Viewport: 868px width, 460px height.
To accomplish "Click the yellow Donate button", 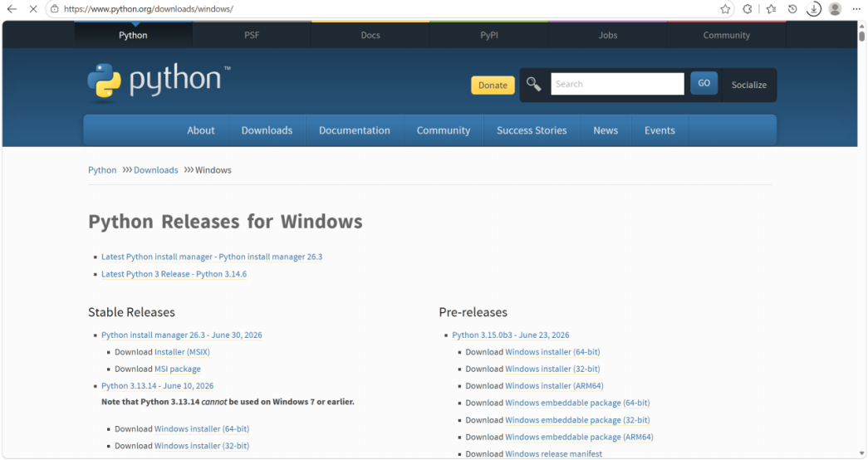I will [x=493, y=86].
